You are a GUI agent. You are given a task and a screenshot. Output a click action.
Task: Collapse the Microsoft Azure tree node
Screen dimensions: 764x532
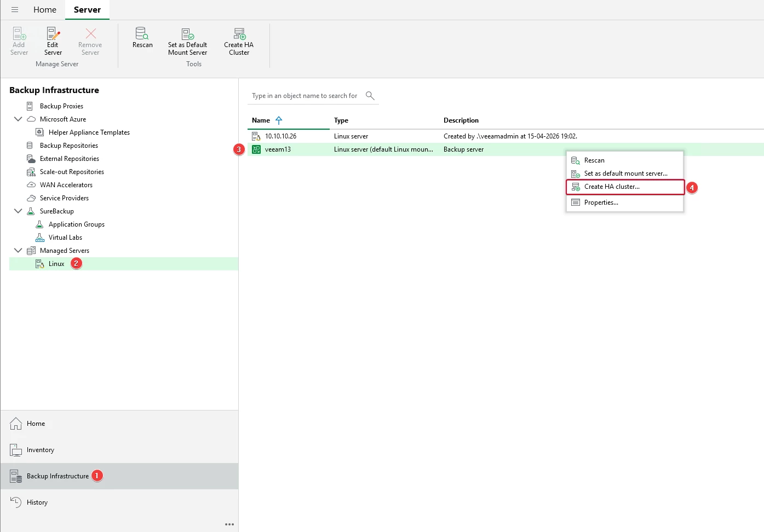click(x=18, y=119)
